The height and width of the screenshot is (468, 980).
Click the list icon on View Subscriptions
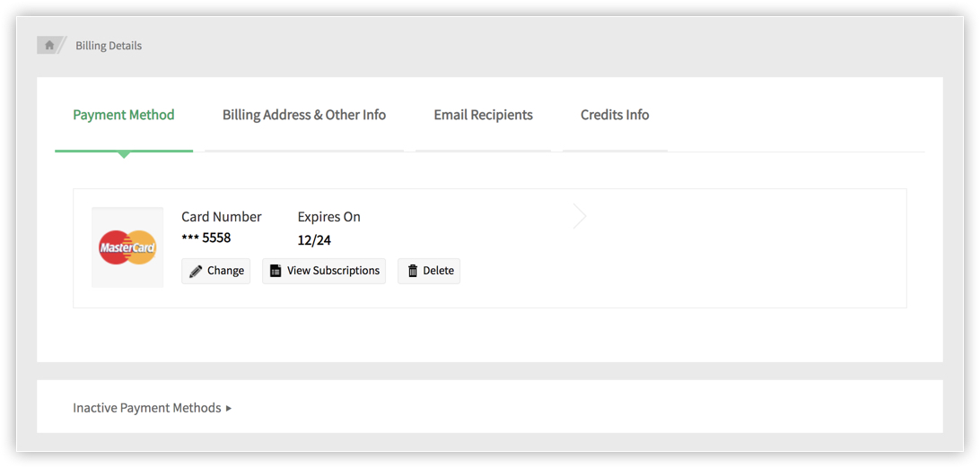276,271
